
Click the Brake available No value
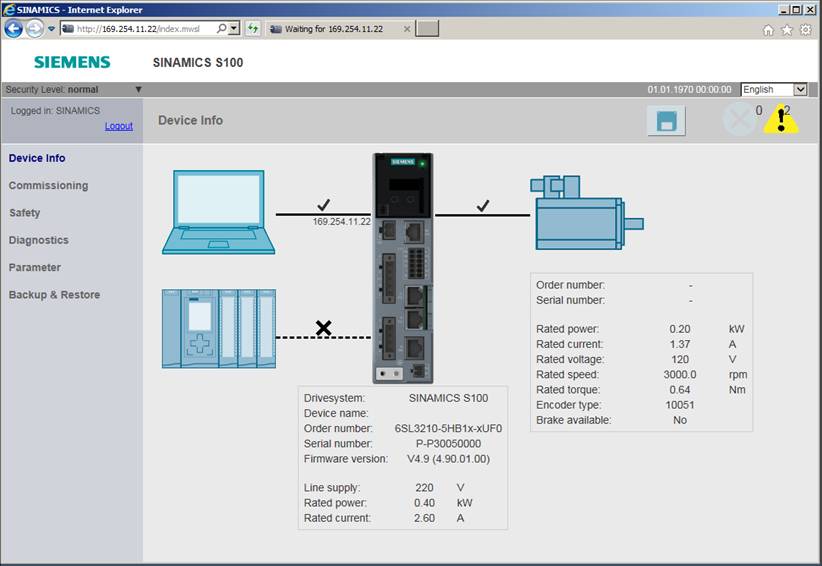(680, 420)
